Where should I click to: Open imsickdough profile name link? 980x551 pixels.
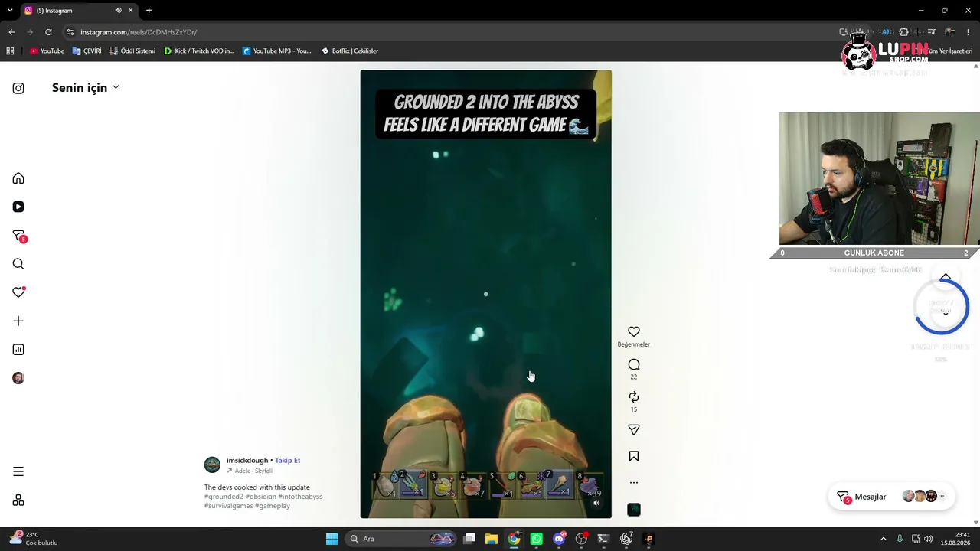[x=247, y=461]
